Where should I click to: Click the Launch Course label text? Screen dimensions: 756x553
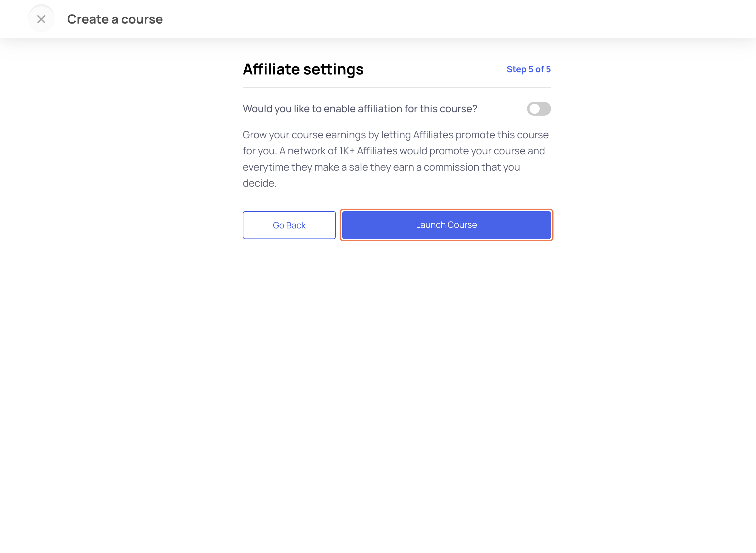point(446,225)
